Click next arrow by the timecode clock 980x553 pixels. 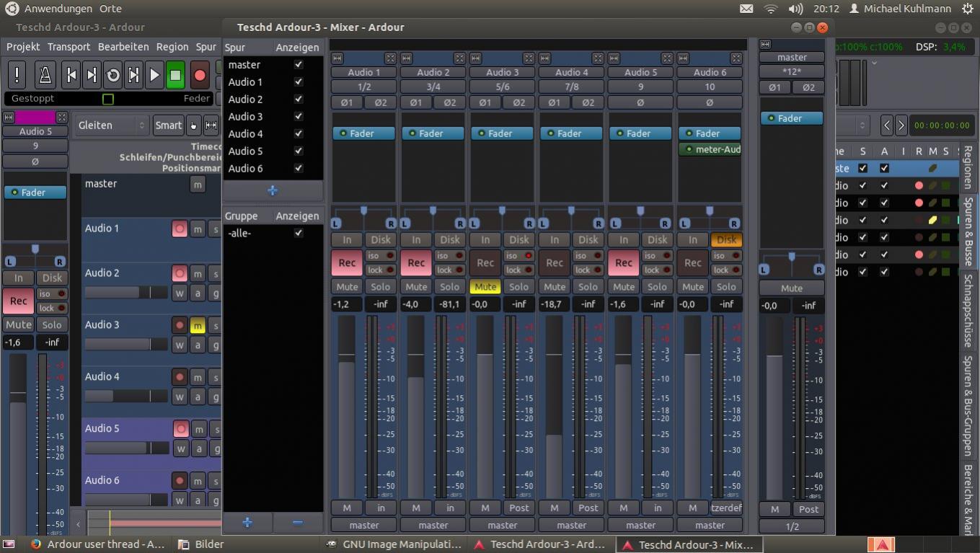[x=901, y=125]
